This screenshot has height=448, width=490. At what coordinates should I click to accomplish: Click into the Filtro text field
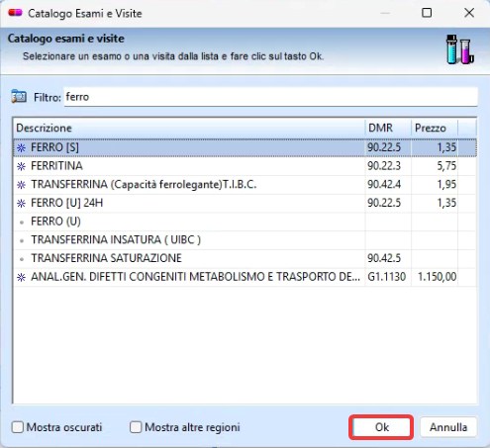pyautogui.click(x=270, y=97)
